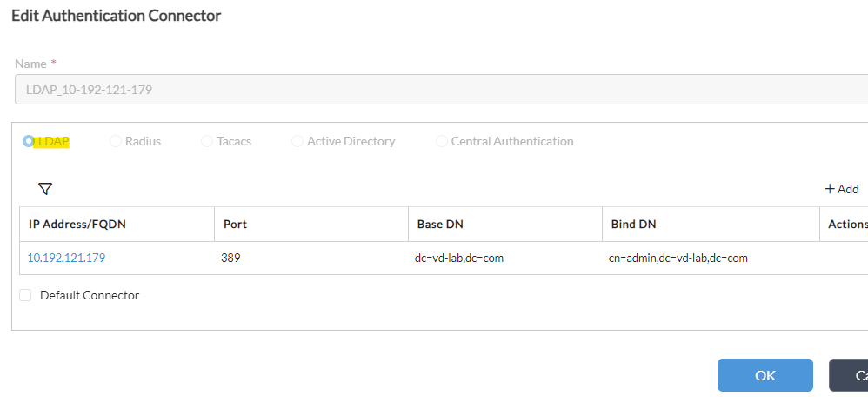Viewport: 868px width, 397px height.
Task: Focus the connector Name input field
Action: click(x=441, y=90)
